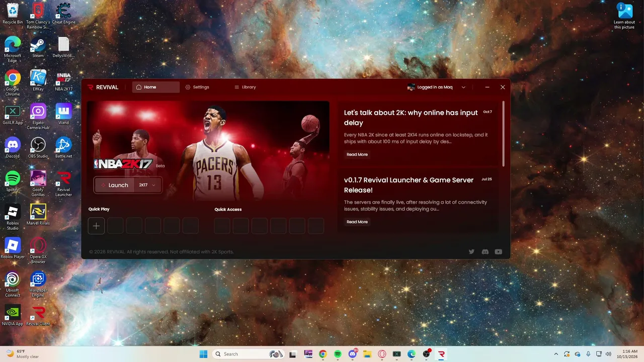Expand the 2K17 version dropdown
The height and width of the screenshot is (362, 644).
point(147,185)
